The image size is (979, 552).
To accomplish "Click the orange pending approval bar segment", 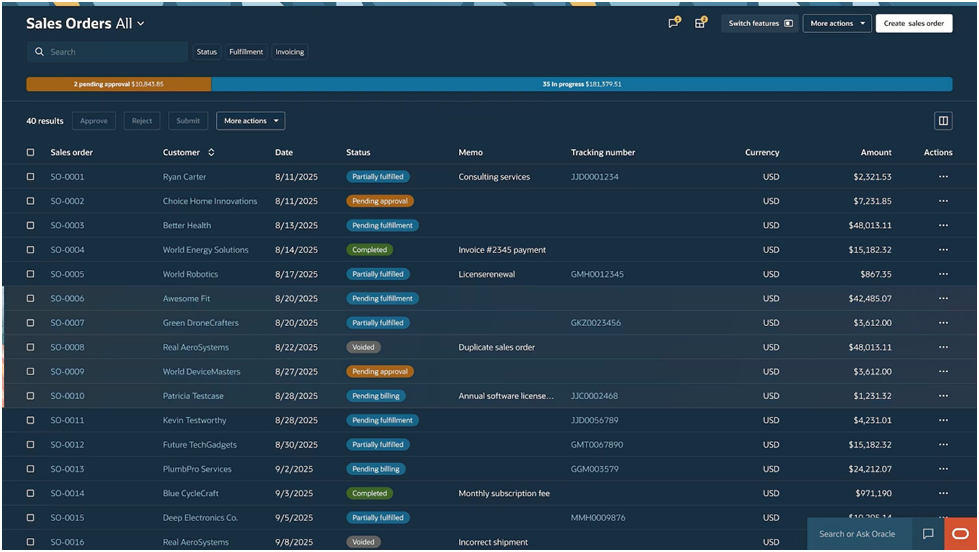I will point(118,84).
